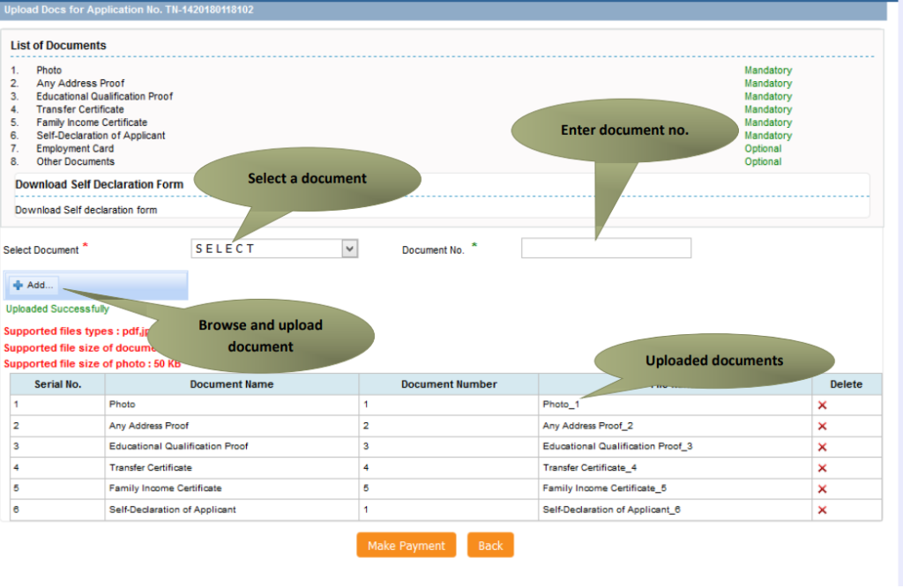Delete the Any Address Proof row
This screenshot has height=588, width=903.
click(x=822, y=426)
